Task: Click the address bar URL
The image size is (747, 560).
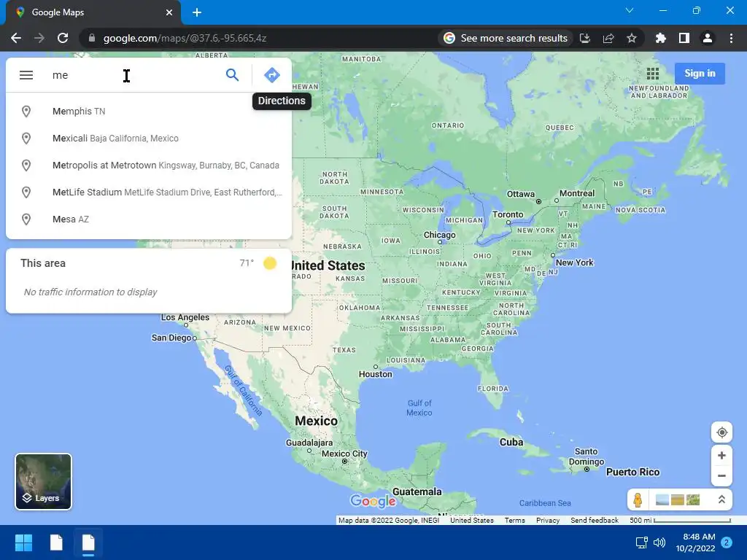Action: [185, 38]
